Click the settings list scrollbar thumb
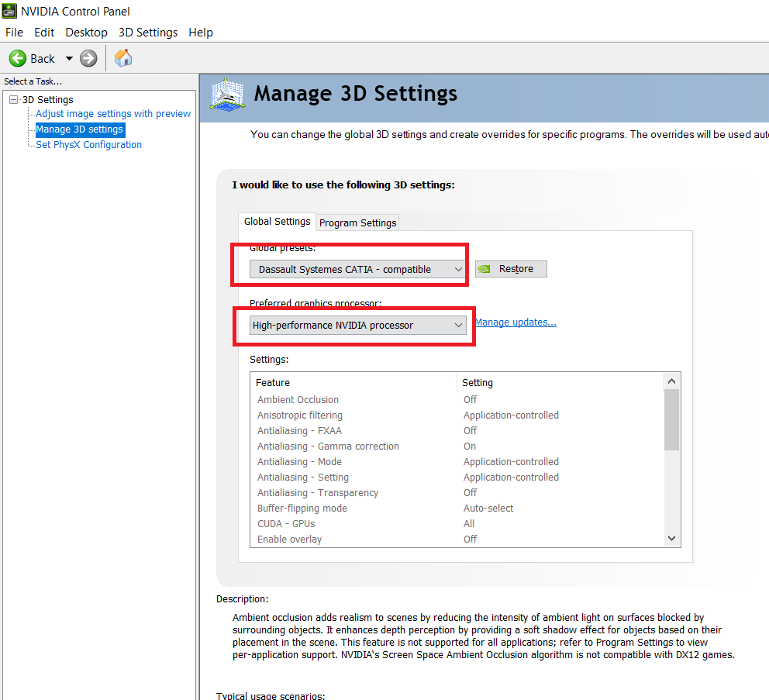Image resolution: width=769 pixels, height=700 pixels. pyautogui.click(x=672, y=420)
